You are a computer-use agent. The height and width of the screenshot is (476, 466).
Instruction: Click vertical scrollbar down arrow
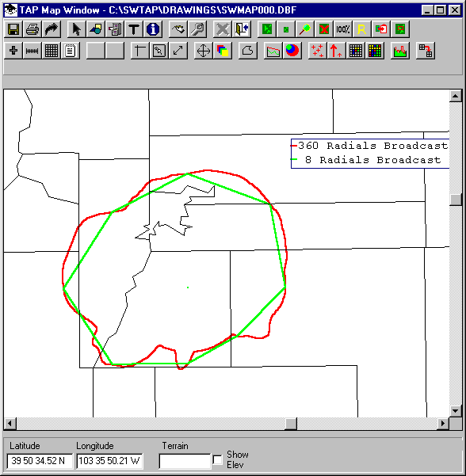(x=456, y=411)
